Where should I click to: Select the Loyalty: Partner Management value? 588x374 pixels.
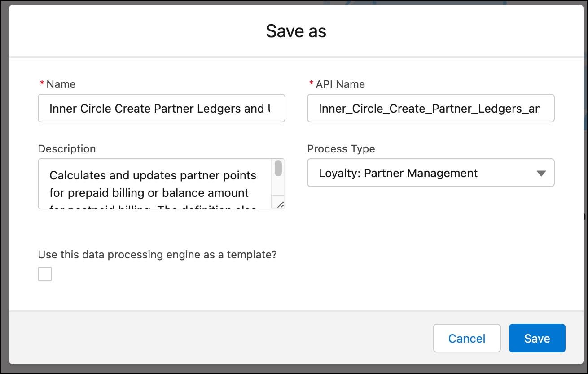tap(398, 173)
